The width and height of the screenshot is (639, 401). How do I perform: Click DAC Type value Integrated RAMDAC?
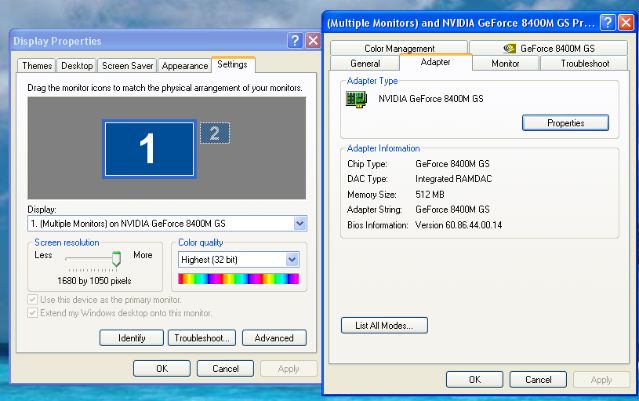(454, 178)
